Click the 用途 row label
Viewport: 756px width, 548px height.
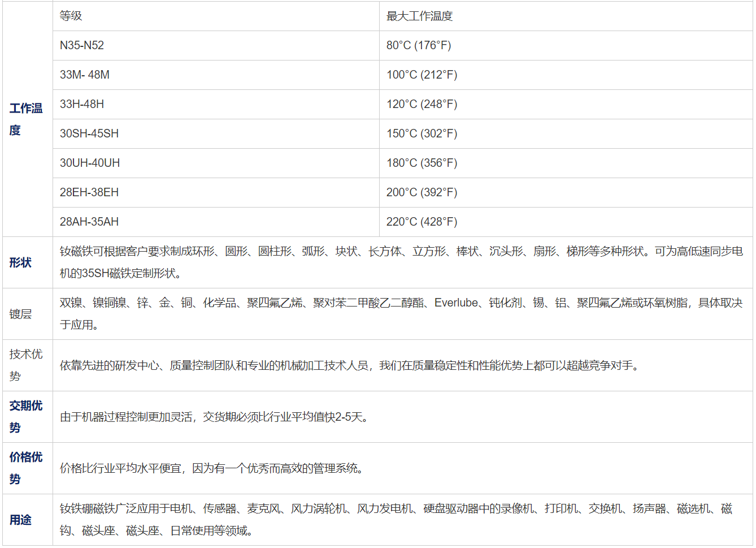coord(20,520)
